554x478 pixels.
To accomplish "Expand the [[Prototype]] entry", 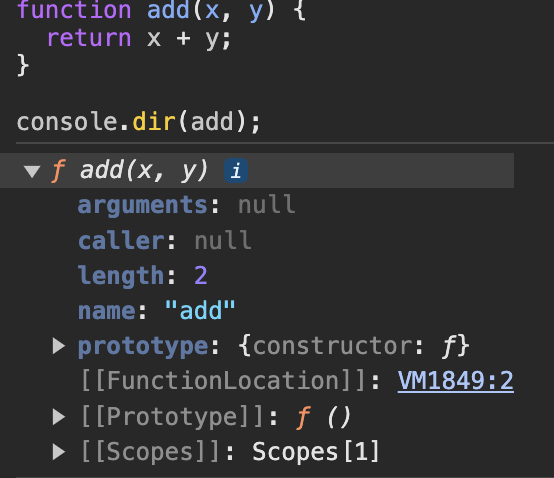I will pyautogui.click(x=59, y=417).
